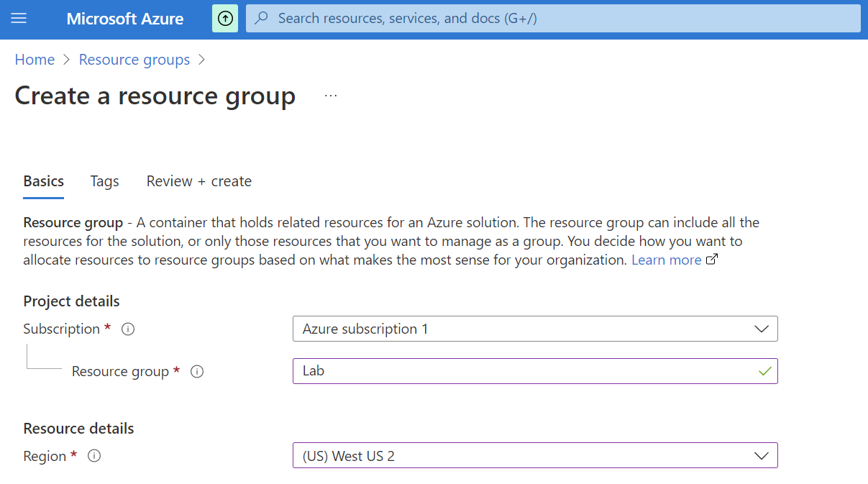Open the Subscription info tooltip icon
Image resolution: width=868 pixels, height=484 pixels.
pyautogui.click(x=127, y=329)
